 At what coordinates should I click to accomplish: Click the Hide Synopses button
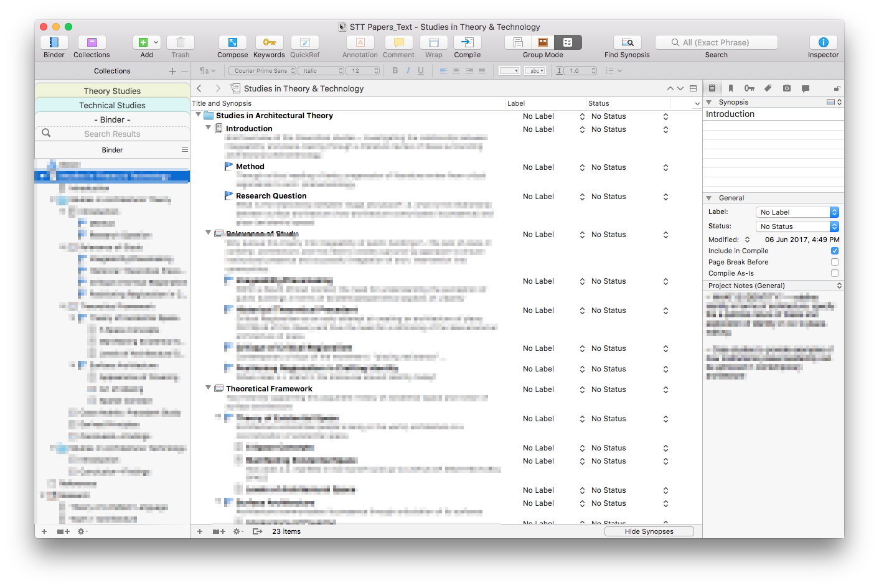pyautogui.click(x=649, y=531)
